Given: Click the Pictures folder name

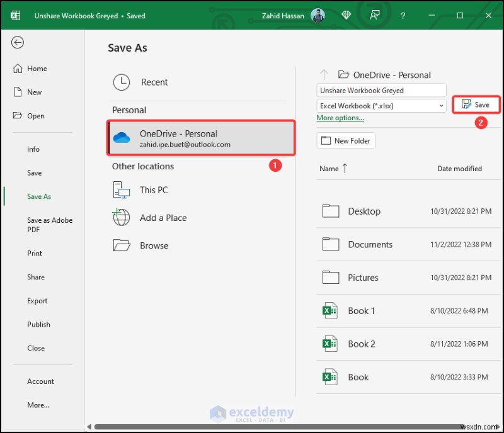Looking at the screenshot, I should 364,278.
